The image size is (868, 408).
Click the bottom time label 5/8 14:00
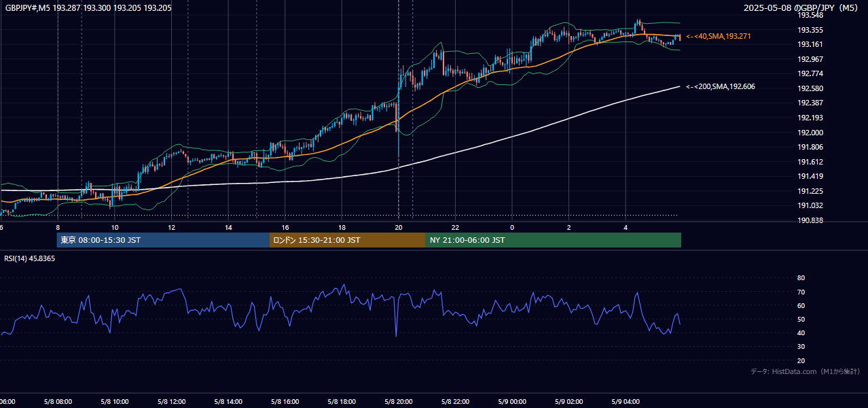tap(228, 401)
